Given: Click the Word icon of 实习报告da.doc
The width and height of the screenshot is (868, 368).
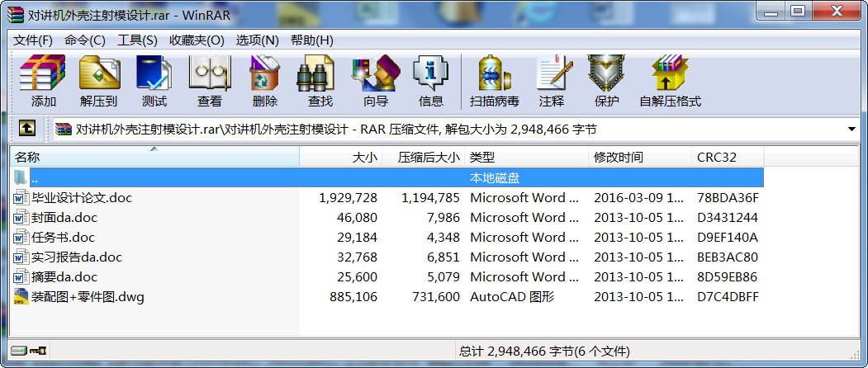Looking at the screenshot, I should 21,257.
